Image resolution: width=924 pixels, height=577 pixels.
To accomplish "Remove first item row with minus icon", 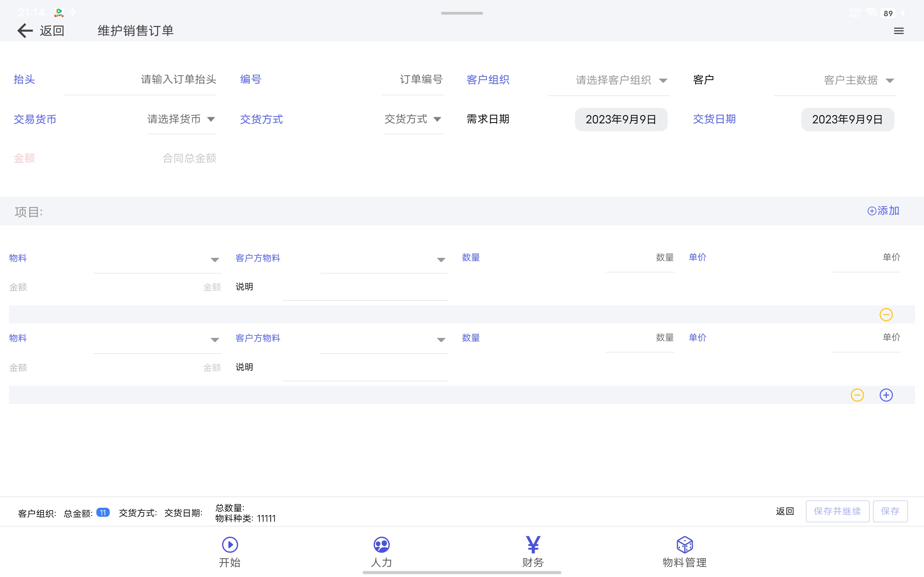I will point(886,315).
